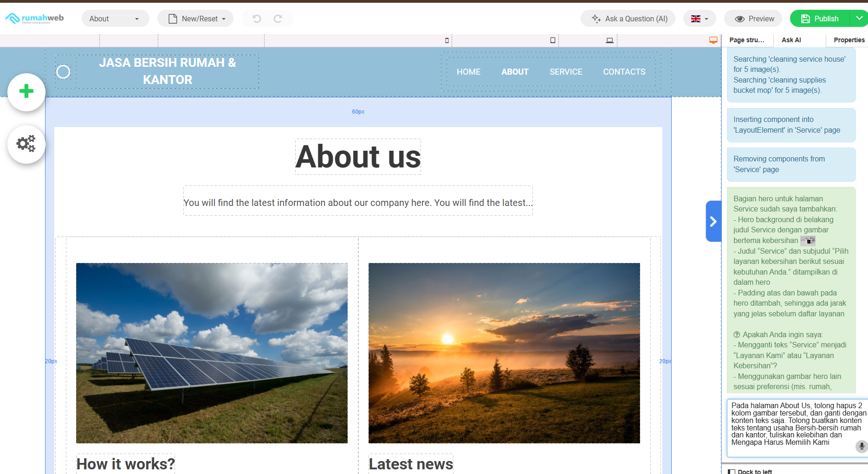The height and width of the screenshot is (474, 868).
Task: Open the gears settings button
Action: click(x=26, y=144)
